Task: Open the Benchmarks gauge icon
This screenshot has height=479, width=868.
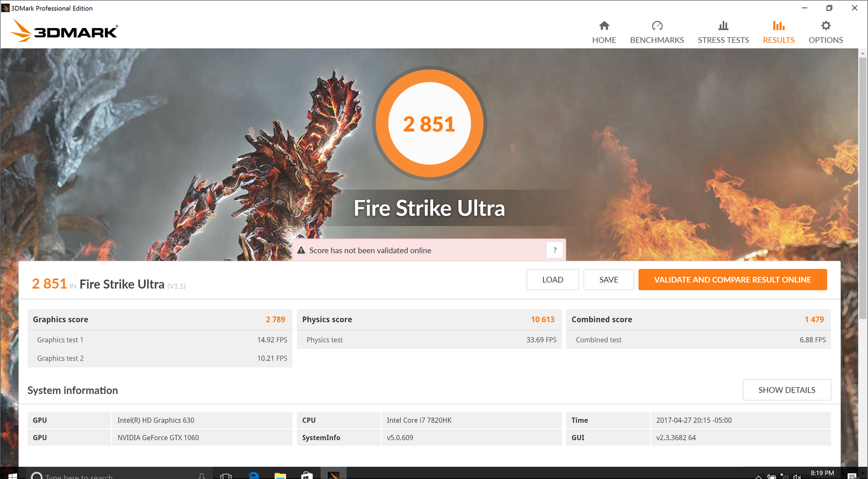Action: [x=657, y=26]
